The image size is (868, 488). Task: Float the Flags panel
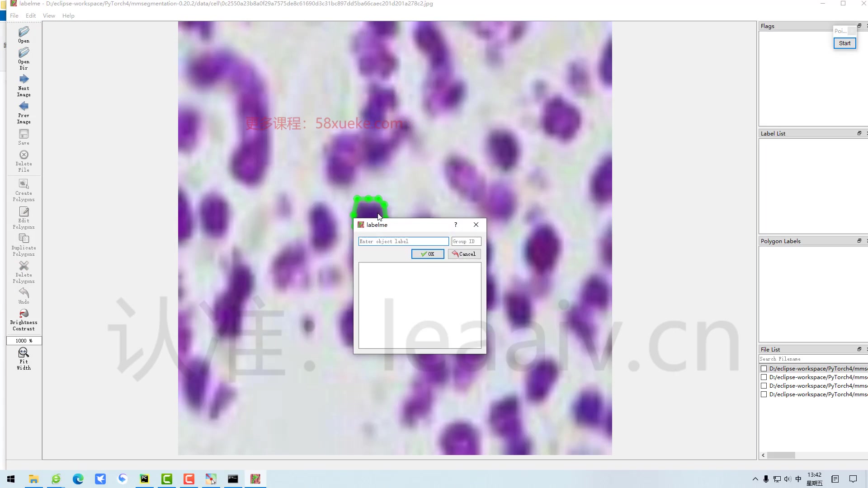click(859, 26)
